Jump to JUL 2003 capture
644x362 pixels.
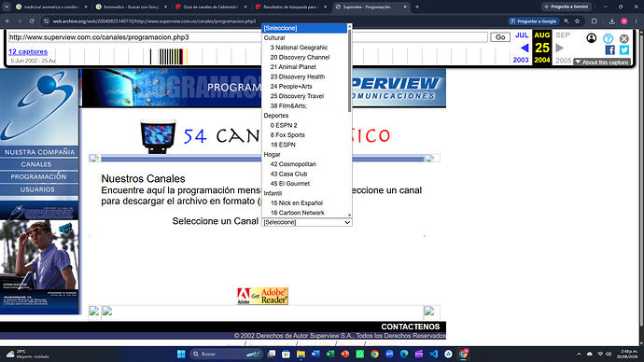pos(521,35)
